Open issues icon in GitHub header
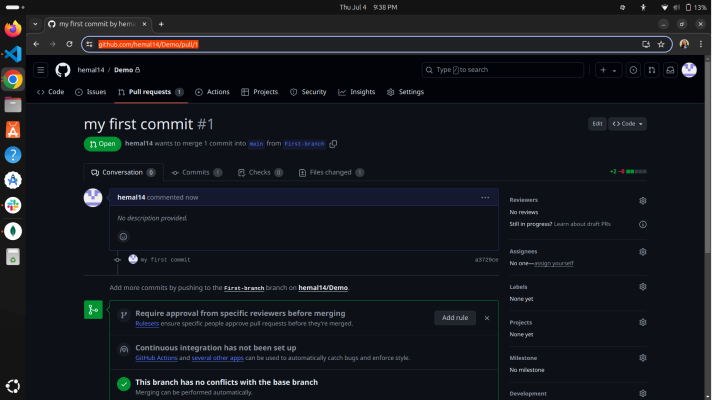This screenshot has width=712, height=400. 633,70
